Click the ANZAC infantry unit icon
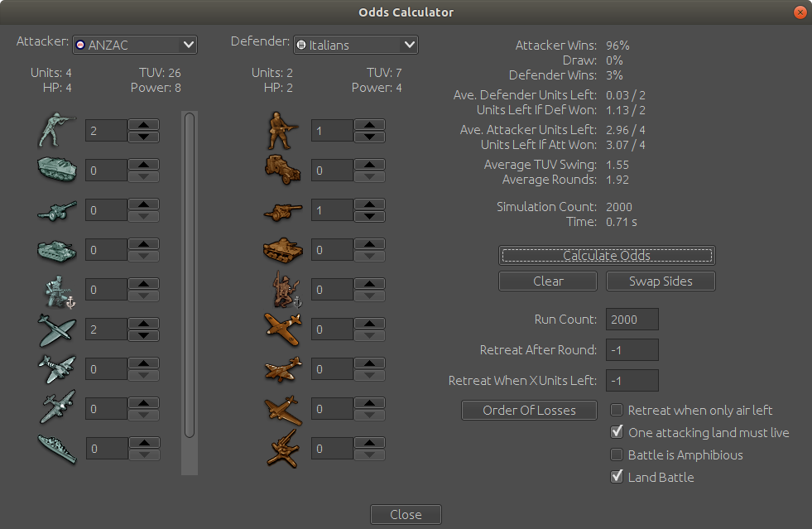The width and height of the screenshot is (812, 529). [56, 131]
